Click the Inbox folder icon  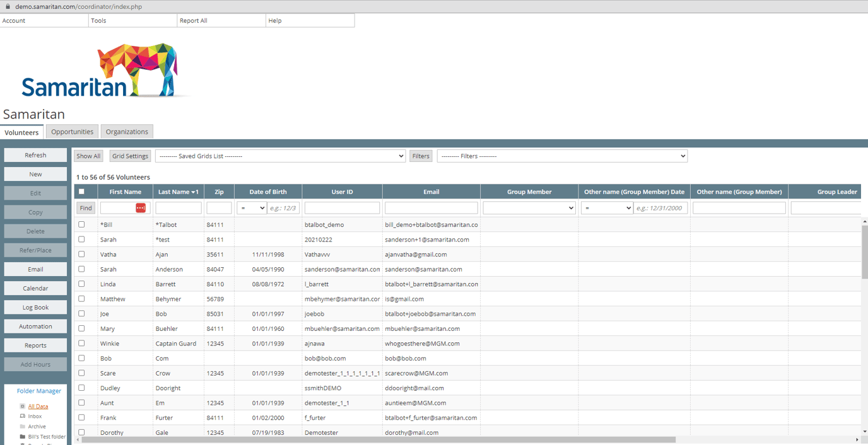[x=23, y=417]
